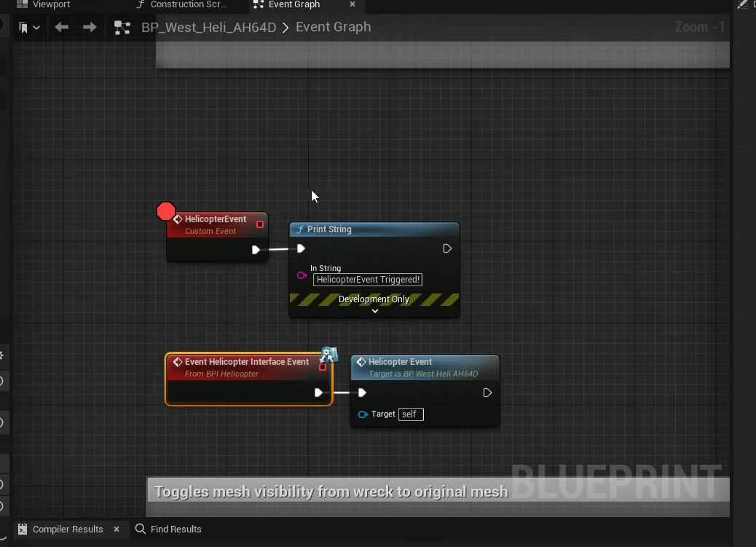Expand the Print String advanced options chevron
756x547 pixels.
click(x=375, y=311)
